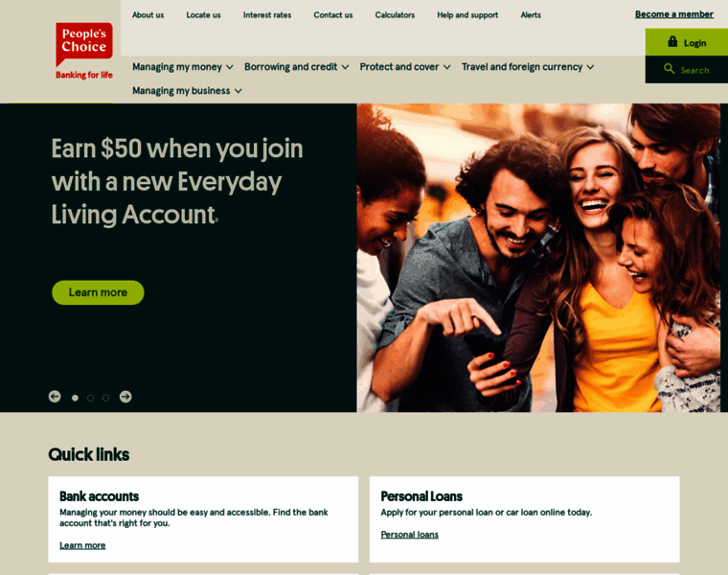This screenshot has width=728, height=575.
Task: Click the People's Choice logo
Action: pyautogui.click(x=84, y=51)
